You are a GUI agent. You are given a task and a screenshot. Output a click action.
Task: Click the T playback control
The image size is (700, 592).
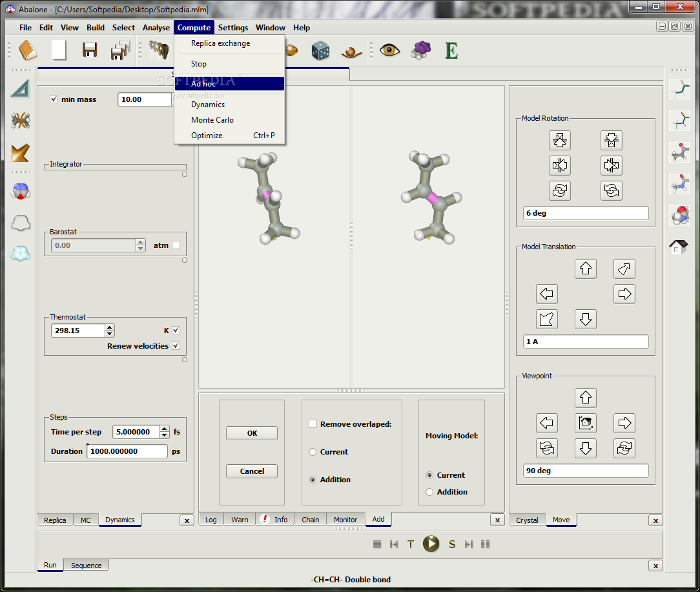[411, 544]
